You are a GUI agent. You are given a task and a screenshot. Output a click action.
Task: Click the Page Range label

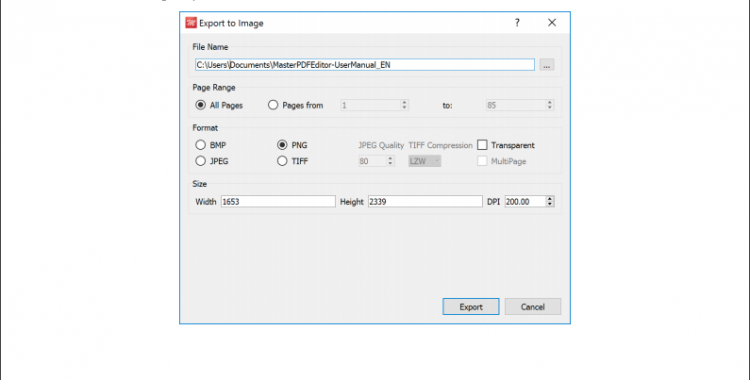pos(214,88)
